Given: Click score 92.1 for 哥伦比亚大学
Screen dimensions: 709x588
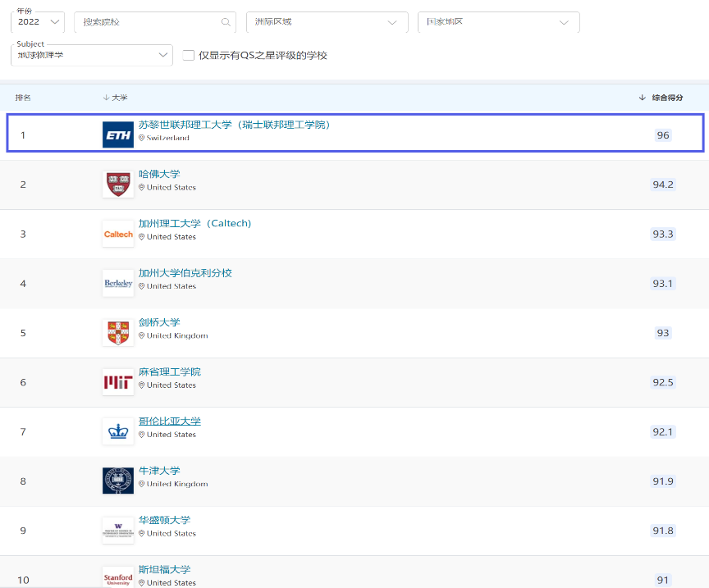Looking at the screenshot, I should [x=663, y=431].
